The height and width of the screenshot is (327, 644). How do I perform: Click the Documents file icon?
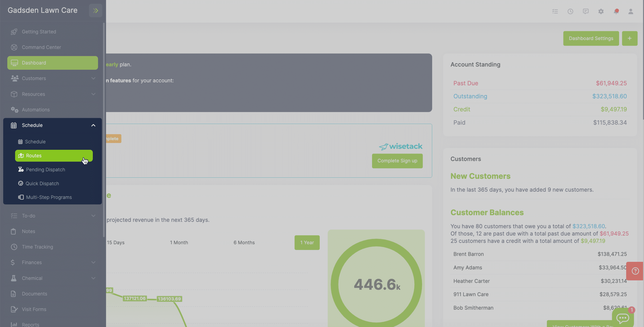[x=13, y=294]
